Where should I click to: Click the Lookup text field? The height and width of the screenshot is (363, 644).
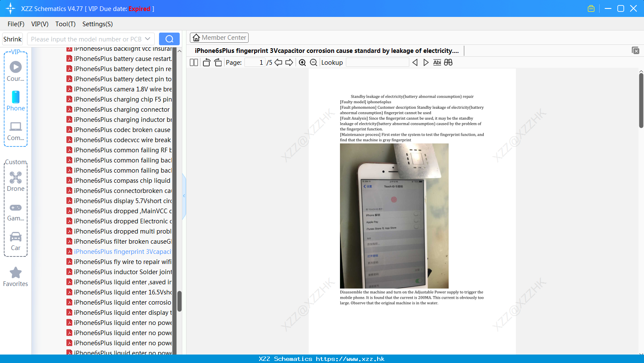[x=378, y=63]
